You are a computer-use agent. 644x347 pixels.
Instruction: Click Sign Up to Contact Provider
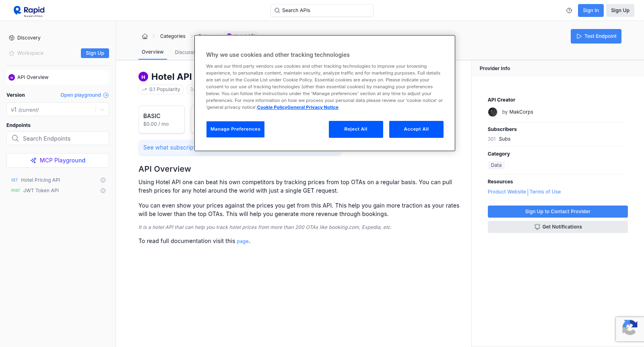(x=557, y=212)
